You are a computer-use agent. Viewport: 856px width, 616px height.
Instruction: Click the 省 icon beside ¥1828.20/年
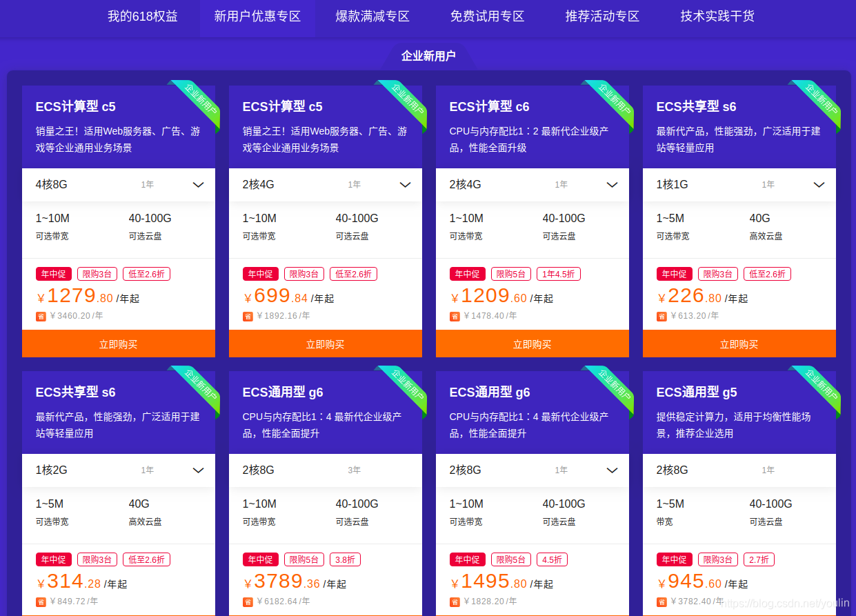coord(455,602)
